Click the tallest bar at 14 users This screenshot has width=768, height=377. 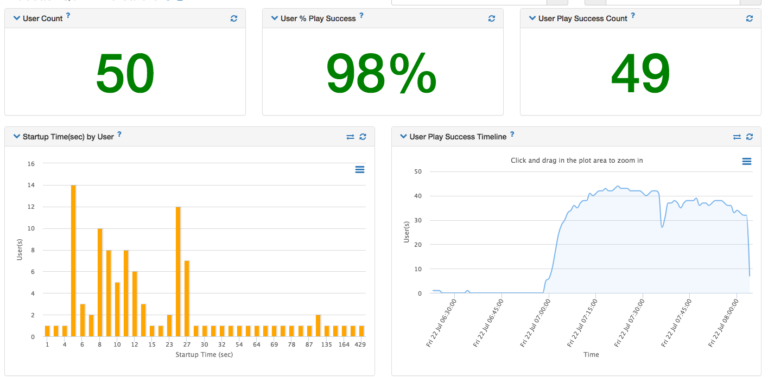pos(73,261)
